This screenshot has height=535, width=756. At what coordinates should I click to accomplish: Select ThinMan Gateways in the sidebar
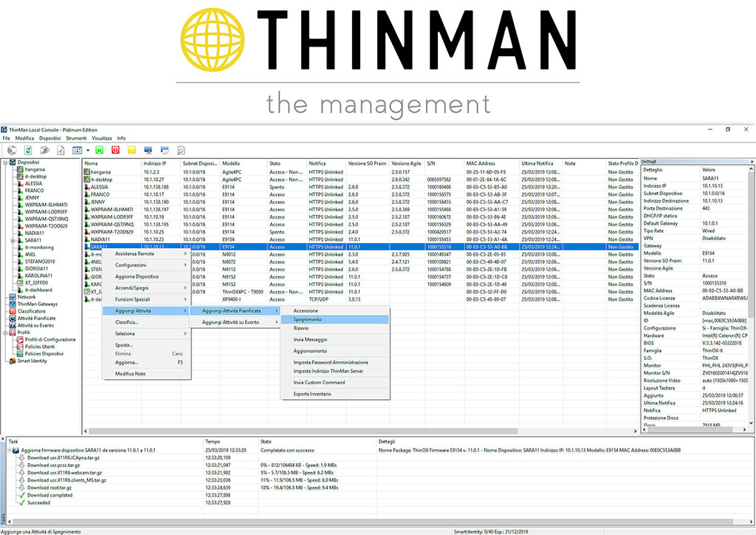pos(38,304)
